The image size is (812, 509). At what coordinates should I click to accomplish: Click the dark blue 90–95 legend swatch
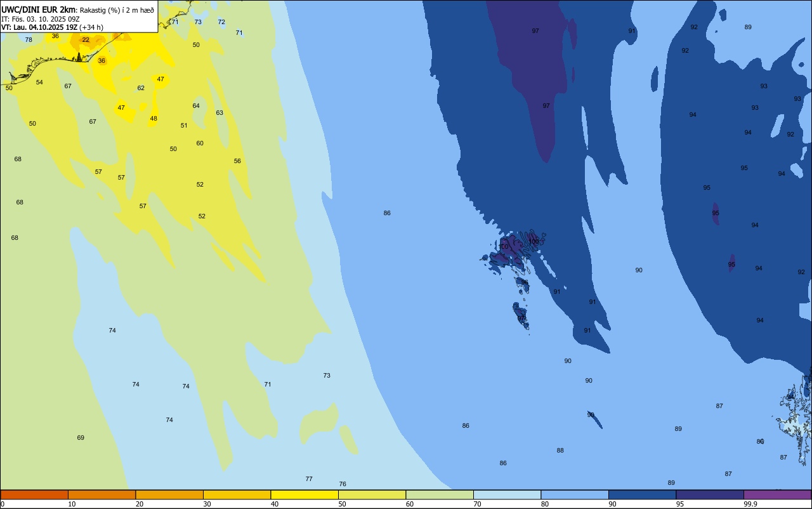tap(642, 494)
